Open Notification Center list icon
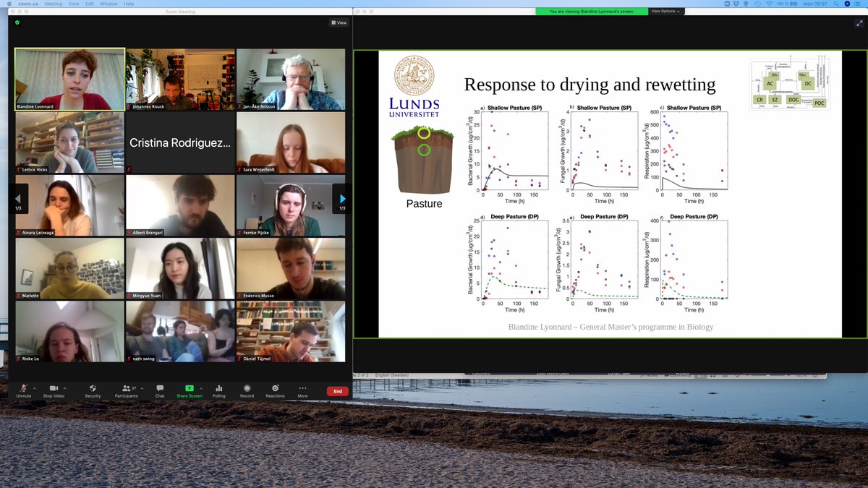Screen dimensions: 868x488 tap(859, 4)
